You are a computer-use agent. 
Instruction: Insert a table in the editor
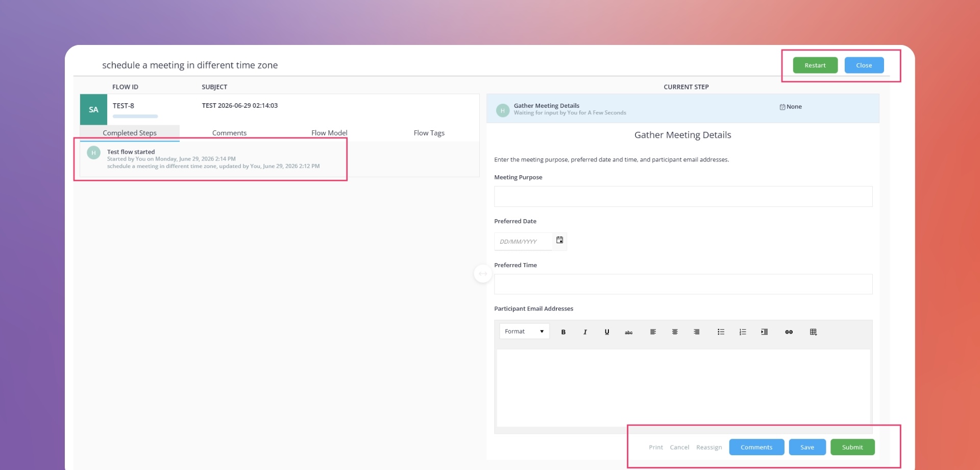(x=814, y=332)
